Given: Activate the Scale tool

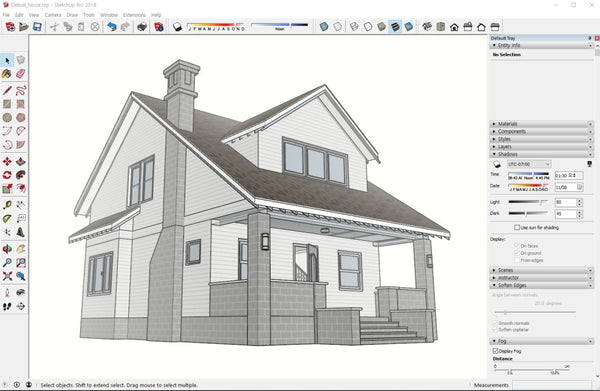Looking at the screenshot, I should 7,188.
